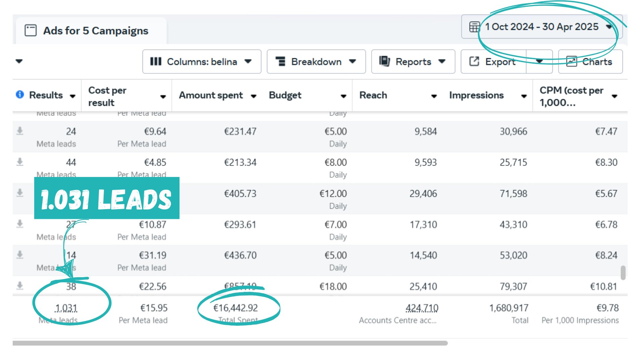Click download icon on the 24 leads row
Screen dimensions: 644x362
[20, 131]
